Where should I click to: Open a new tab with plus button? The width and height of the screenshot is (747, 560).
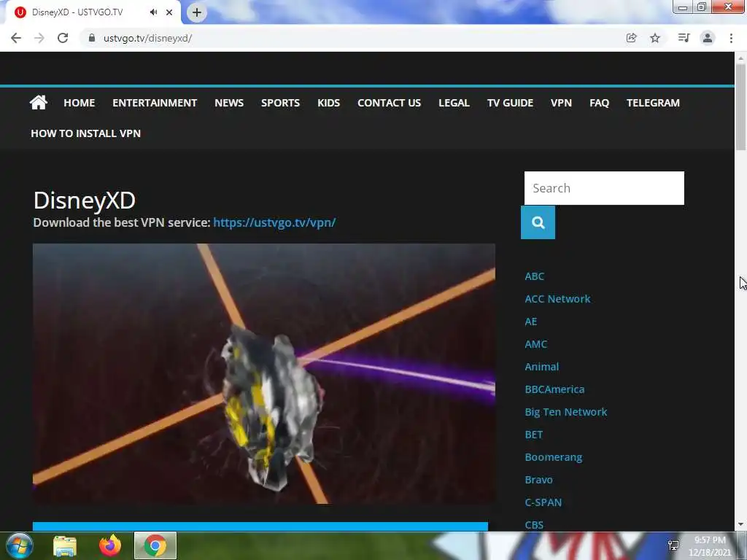pos(197,12)
